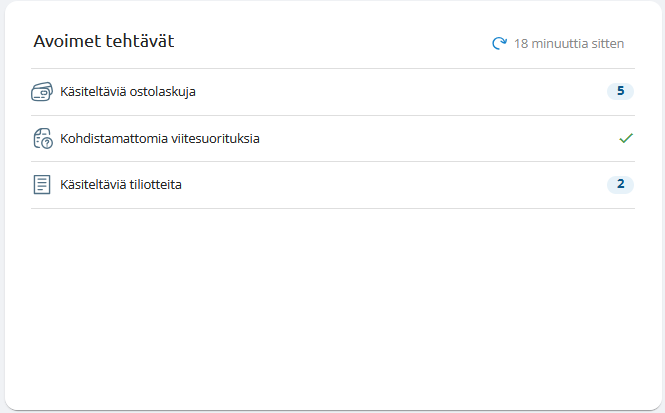The image size is (665, 413).
Task: Open Käsiteltäviä ostolaskuja task
Action: 127,92
